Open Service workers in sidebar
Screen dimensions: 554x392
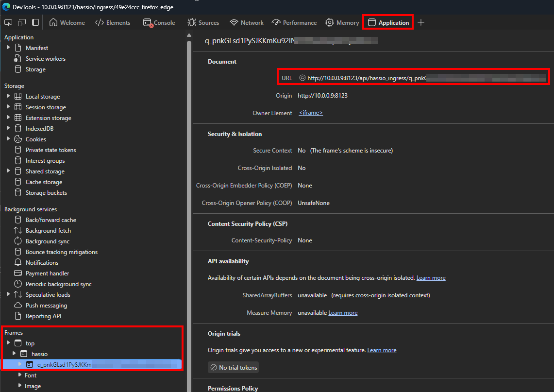tap(46, 59)
